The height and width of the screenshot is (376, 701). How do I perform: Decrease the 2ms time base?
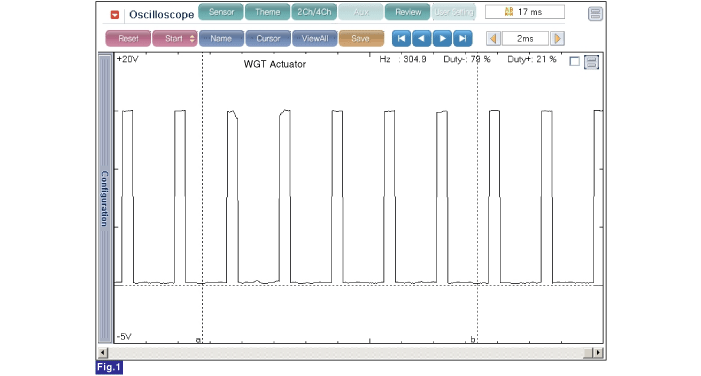tap(494, 38)
